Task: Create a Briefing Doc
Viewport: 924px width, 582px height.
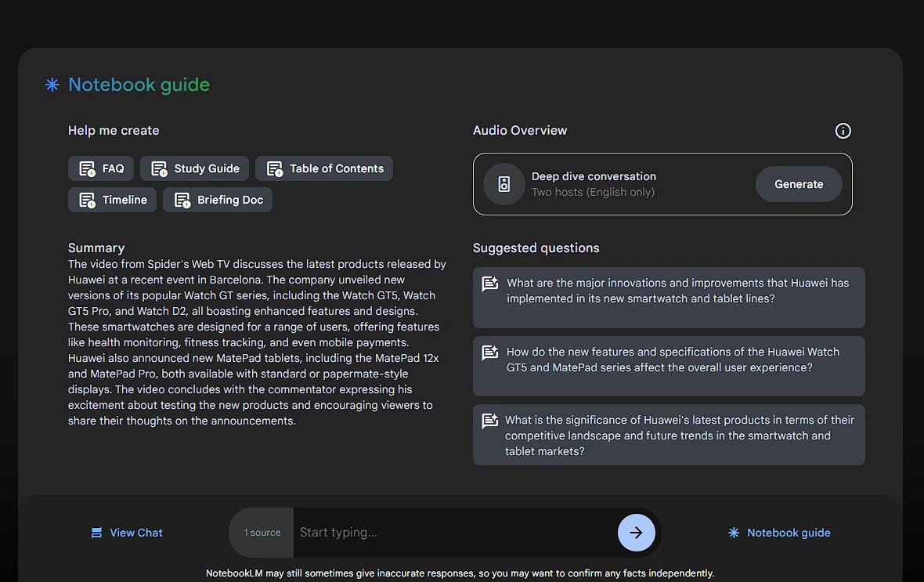Action: click(x=218, y=200)
